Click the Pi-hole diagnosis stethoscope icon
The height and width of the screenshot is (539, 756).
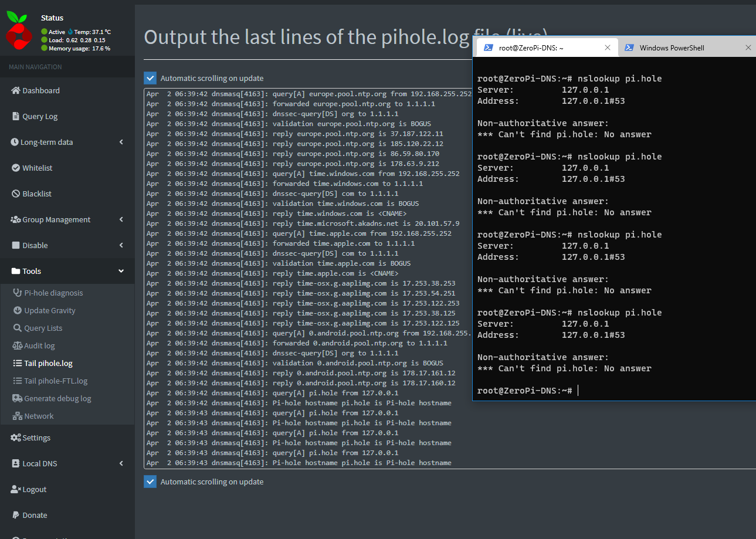click(18, 293)
